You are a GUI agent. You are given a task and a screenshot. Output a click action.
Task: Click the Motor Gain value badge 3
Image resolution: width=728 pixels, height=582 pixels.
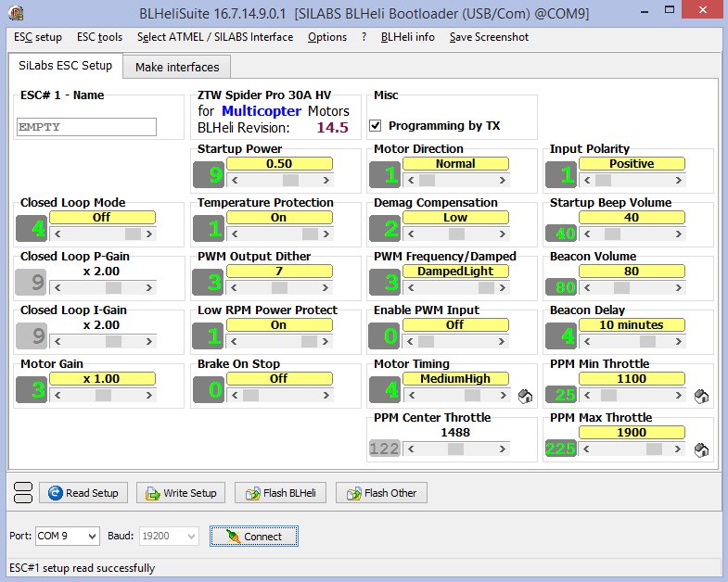point(32,390)
